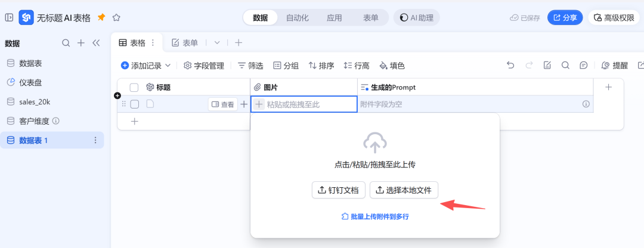
Task: Click the 查看 button in first row
Action: [x=222, y=104]
